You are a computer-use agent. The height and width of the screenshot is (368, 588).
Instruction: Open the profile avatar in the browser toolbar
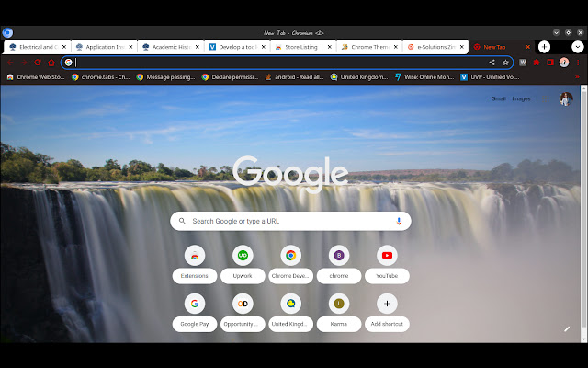pos(564,63)
